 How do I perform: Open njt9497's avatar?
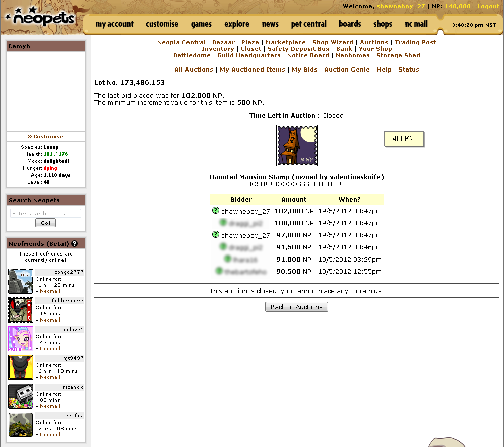click(x=21, y=367)
